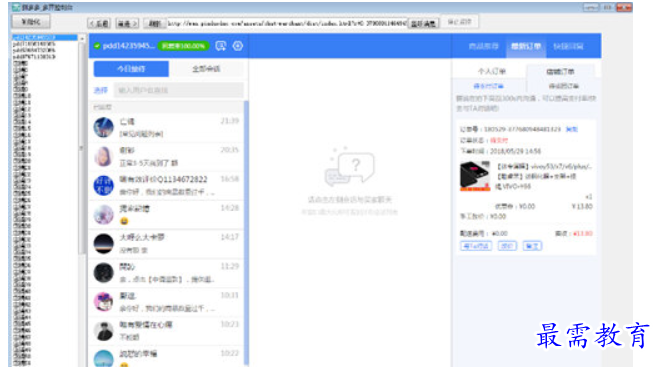Close the window with red X button
Screen dimensions: 658x367
tap(624, 7)
